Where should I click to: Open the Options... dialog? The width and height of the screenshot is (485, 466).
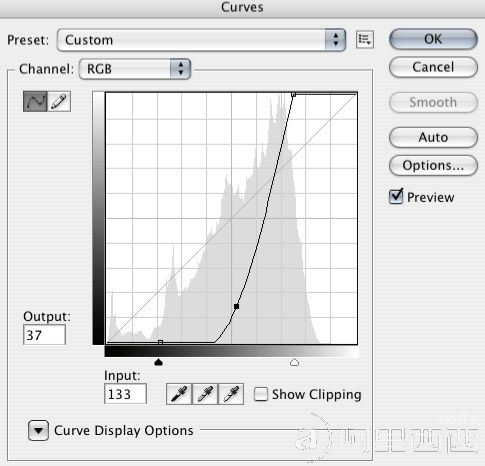point(433,165)
